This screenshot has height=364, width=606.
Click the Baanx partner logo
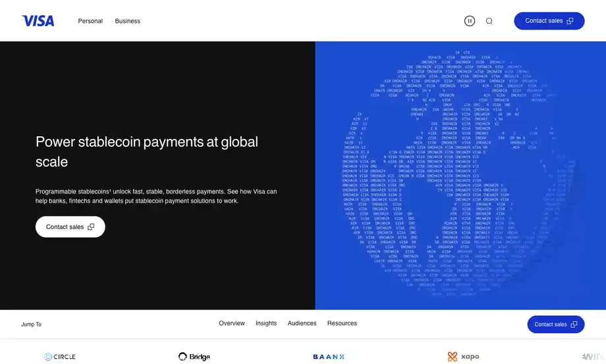[x=329, y=357]
